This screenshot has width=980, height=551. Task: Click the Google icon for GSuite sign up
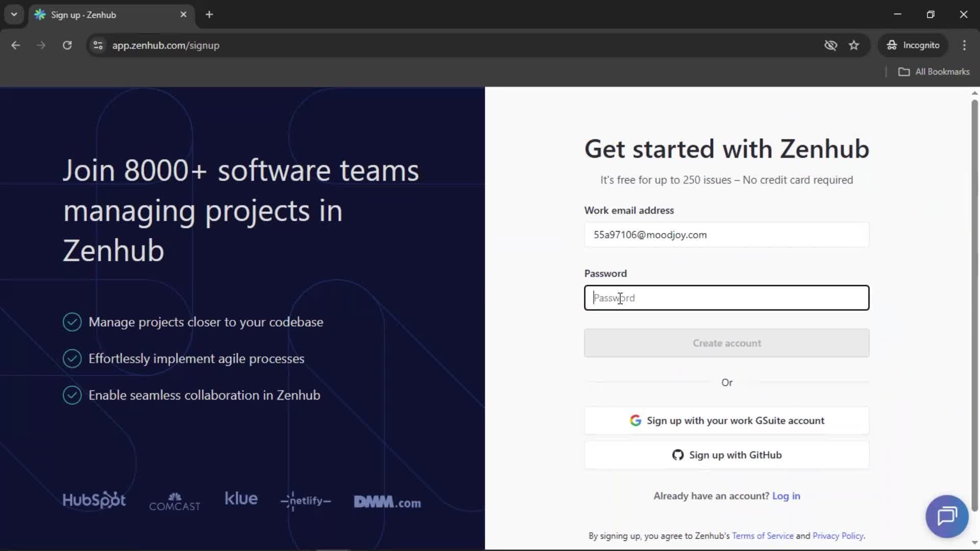(635, 420)
